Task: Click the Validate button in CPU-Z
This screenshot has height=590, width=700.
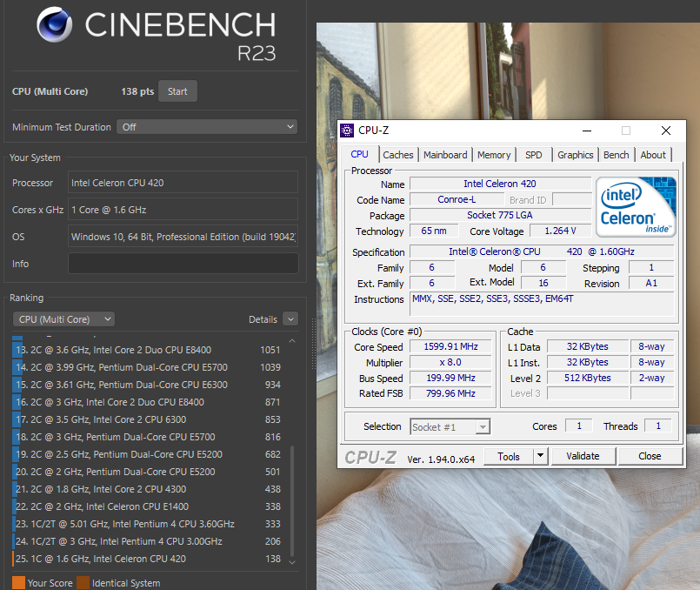Action: click(583, 456)
